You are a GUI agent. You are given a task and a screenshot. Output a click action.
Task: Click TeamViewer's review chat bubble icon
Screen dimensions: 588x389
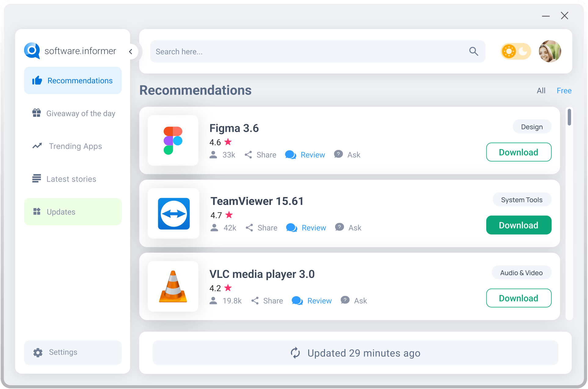point(292,228)
